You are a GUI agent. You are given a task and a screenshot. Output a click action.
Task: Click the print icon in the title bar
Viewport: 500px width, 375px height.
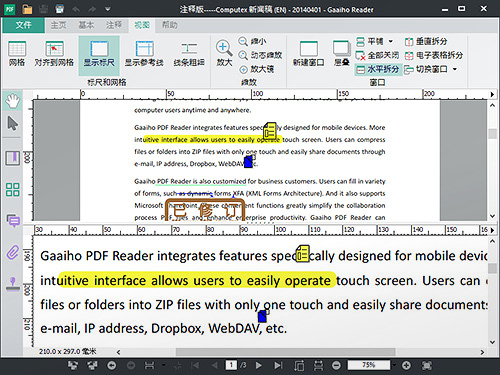60,9
